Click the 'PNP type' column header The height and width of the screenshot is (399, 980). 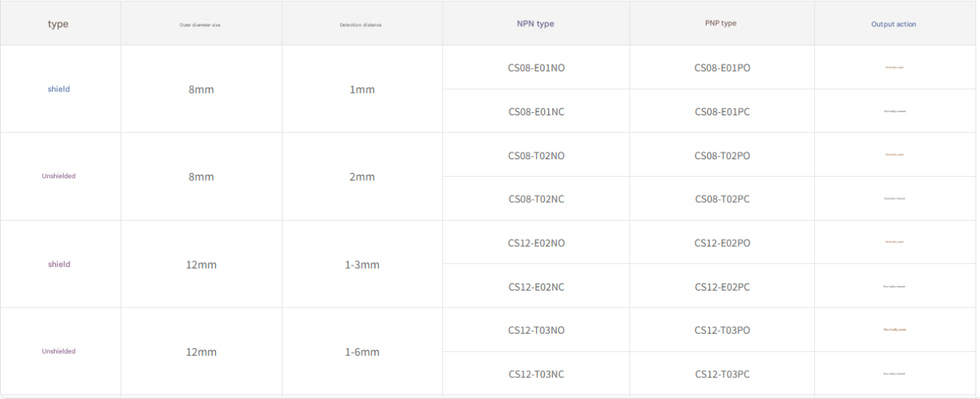(721, 23)
